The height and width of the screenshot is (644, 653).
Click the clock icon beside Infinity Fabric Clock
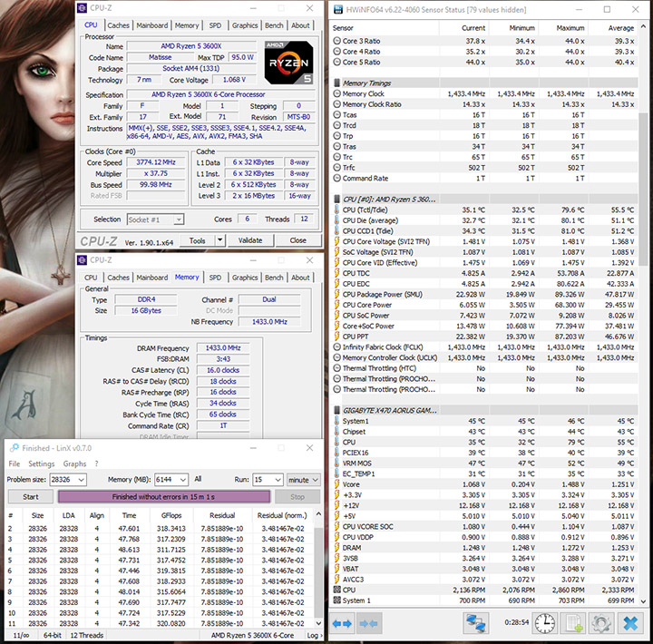(336, 347)
